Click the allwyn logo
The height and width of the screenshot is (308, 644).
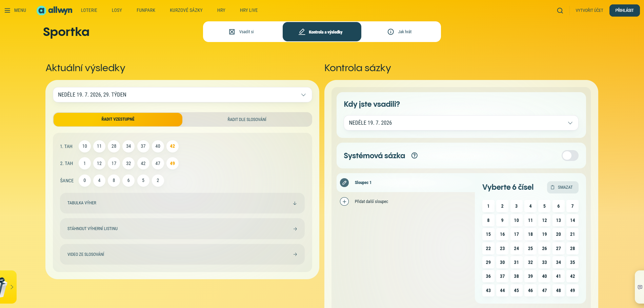click(x=54, y=11)
